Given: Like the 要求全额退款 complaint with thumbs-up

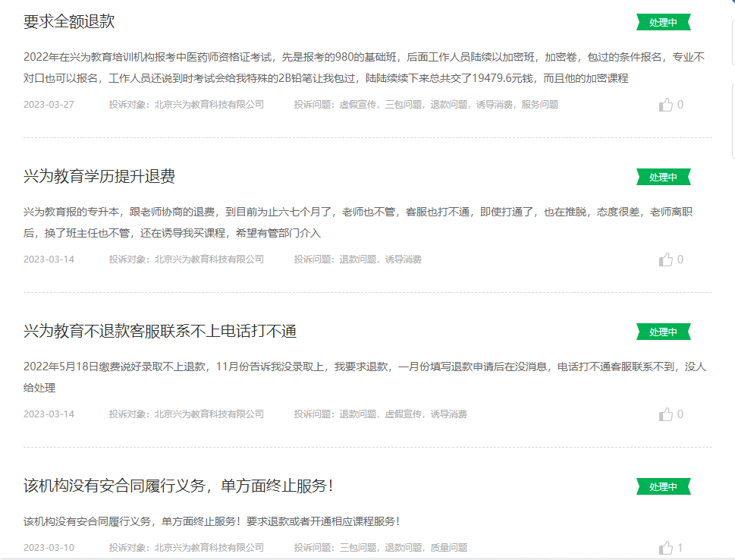Looking at the screenshot, I should tap(666, 105).
